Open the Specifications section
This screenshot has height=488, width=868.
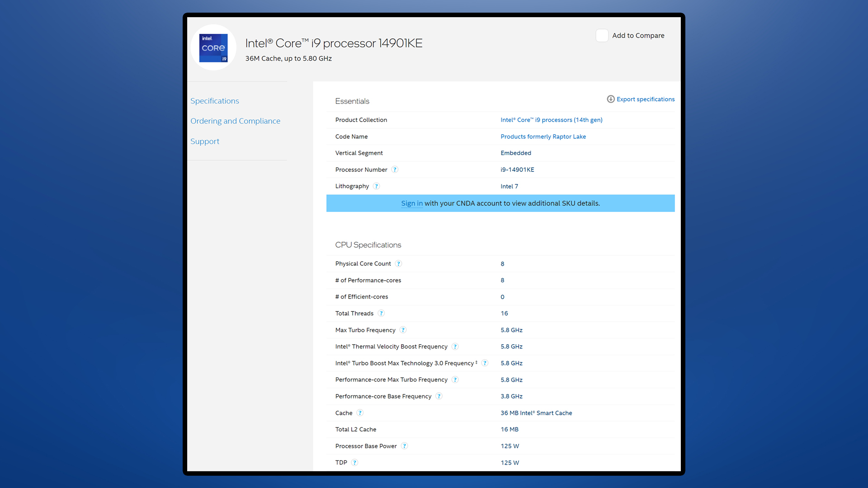(215, 100)
